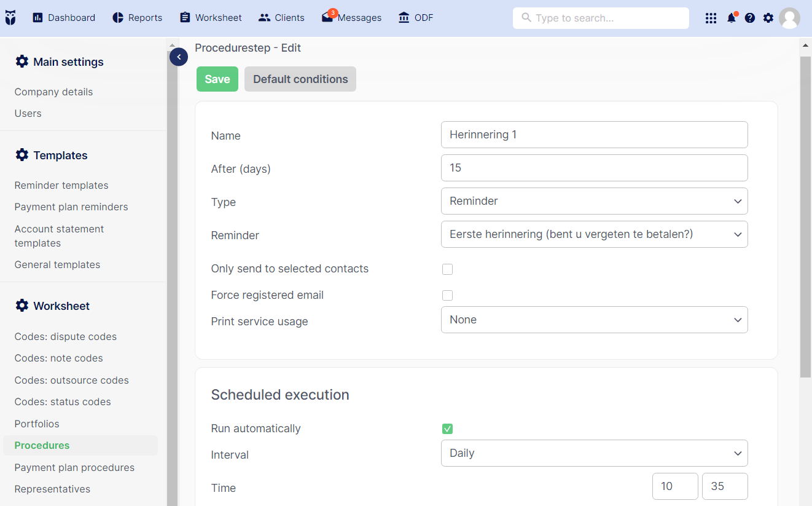
Task: Open Reminder templates
Action: tap(61, 186)
